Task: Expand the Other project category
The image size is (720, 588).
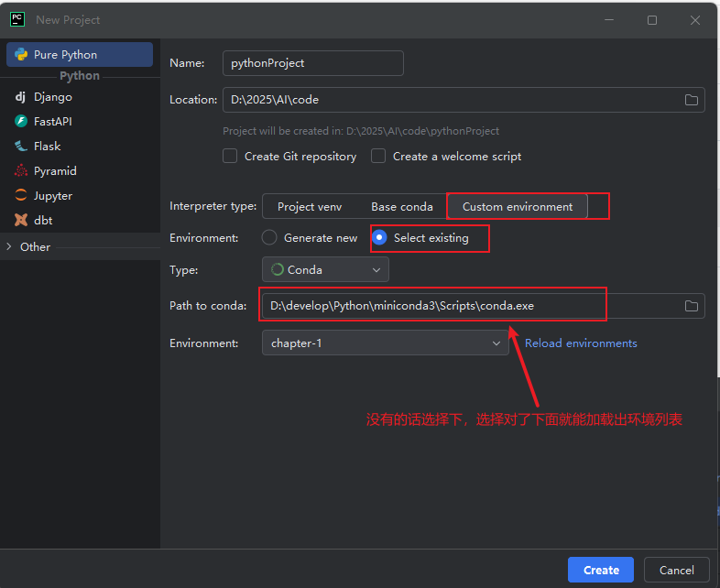Action: click(x=9, y=246)
